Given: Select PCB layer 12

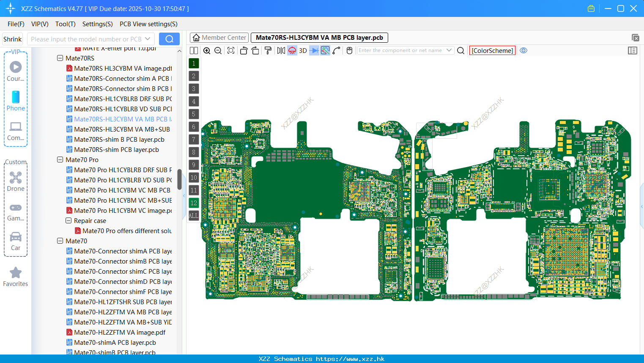Looking at the screenshot, I should [x=194, y=203].
